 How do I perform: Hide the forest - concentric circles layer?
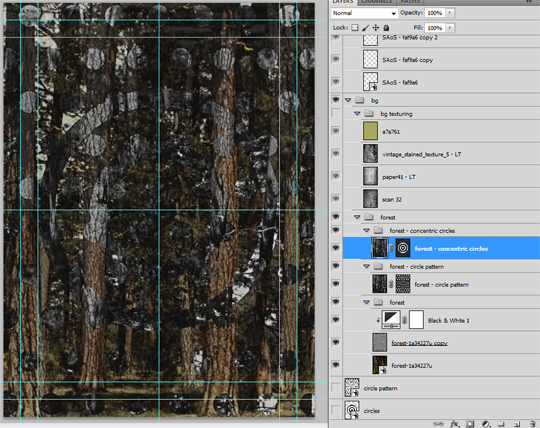coord(336,248)
